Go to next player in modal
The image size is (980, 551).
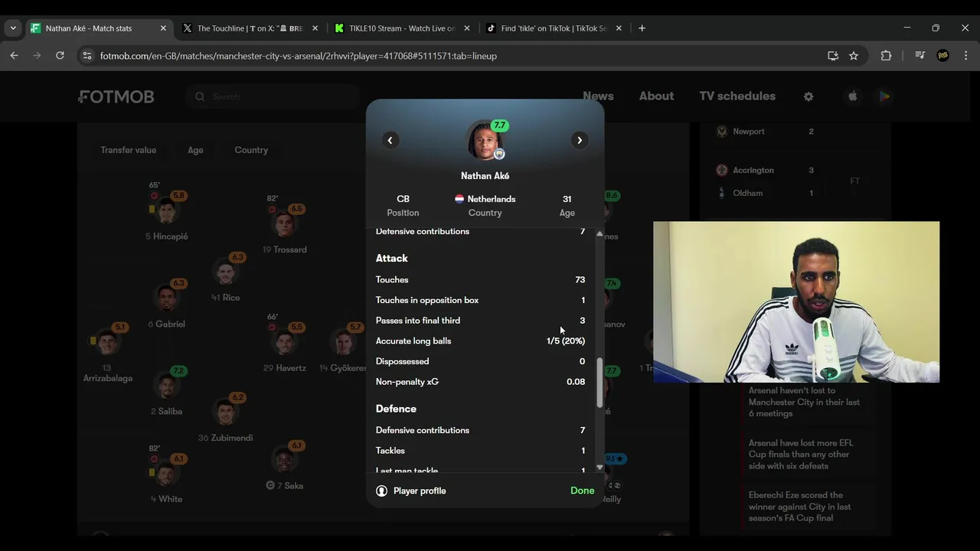click(x=580, y=140)
